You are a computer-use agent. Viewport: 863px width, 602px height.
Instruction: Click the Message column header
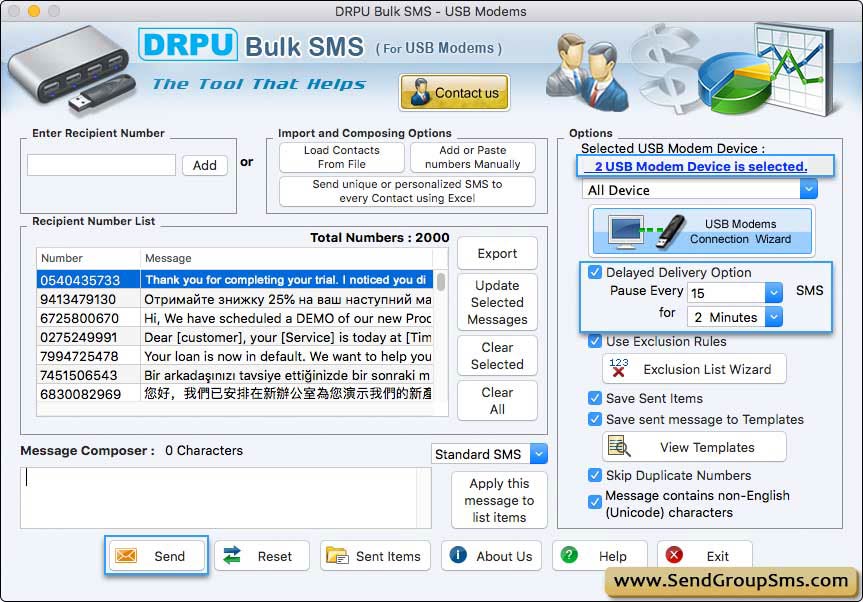click(286, 258)
